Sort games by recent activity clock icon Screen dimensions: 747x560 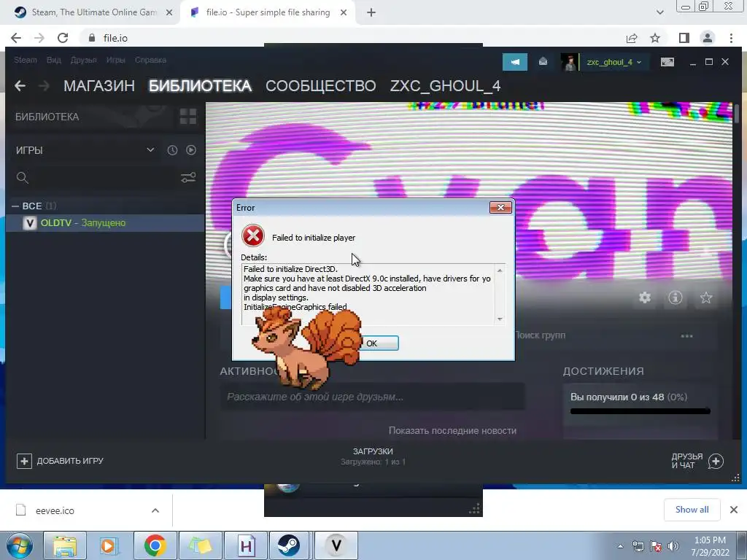172,150
